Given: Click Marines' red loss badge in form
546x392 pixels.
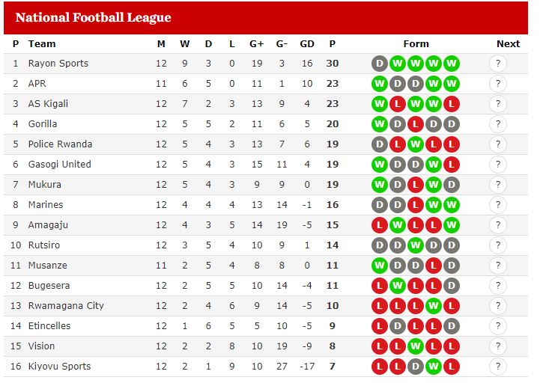Looking at the screenshot, I should pos(416,205).
